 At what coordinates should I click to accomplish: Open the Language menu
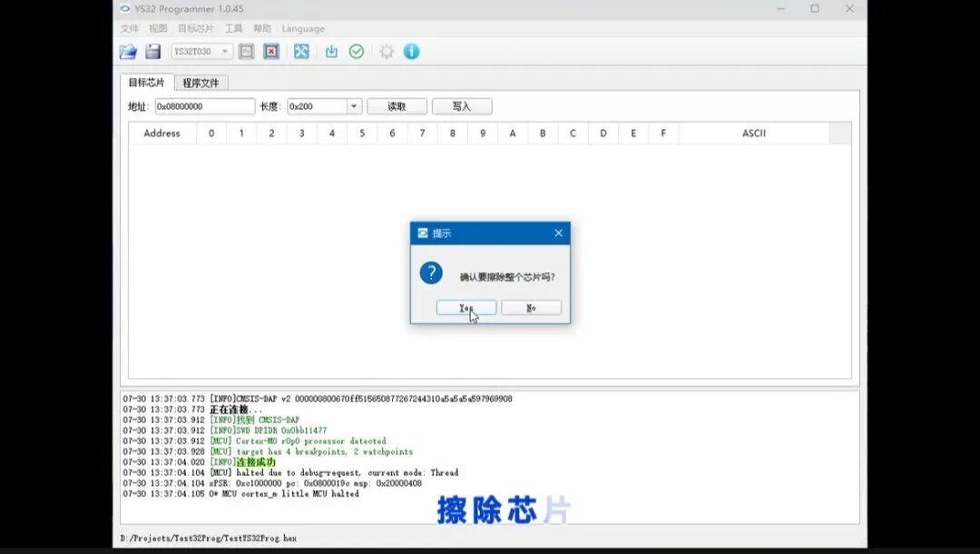(x=303, y=29)
